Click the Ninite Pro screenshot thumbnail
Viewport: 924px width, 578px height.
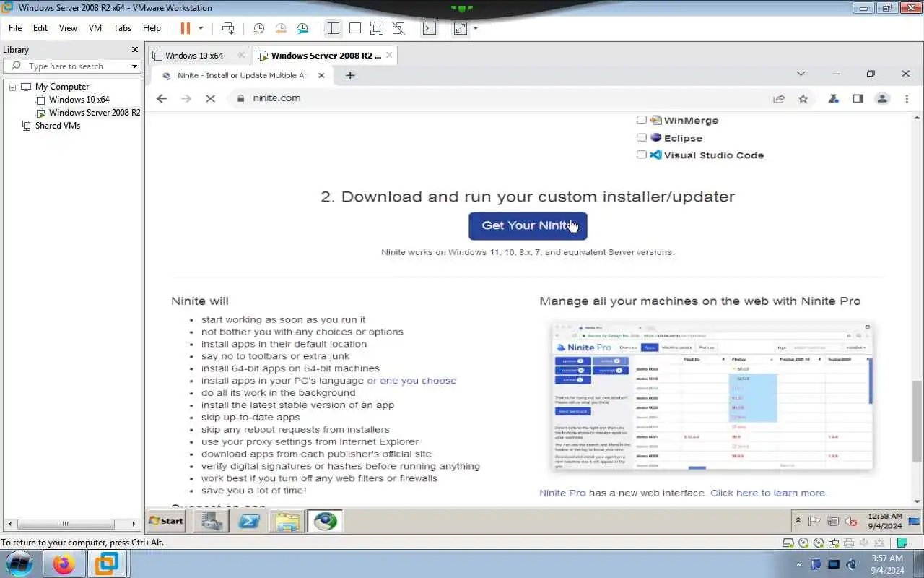coord(713,396)
